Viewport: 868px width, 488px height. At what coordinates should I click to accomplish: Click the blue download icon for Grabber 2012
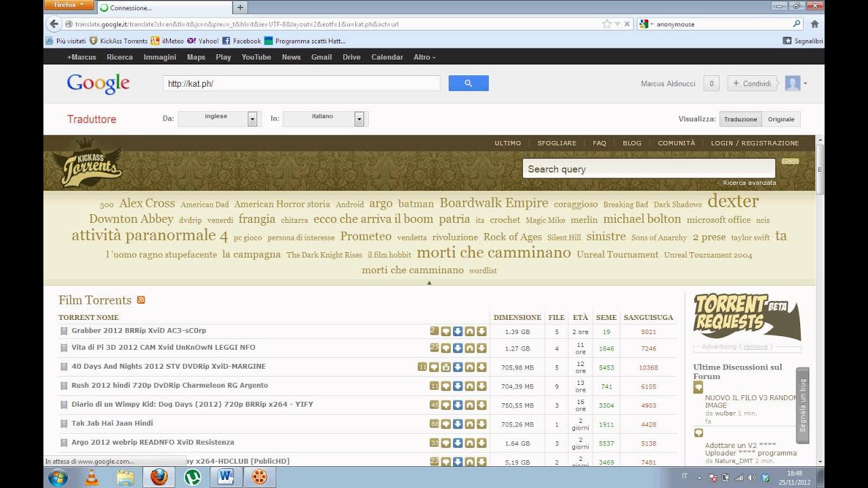[x=458, y=331]
